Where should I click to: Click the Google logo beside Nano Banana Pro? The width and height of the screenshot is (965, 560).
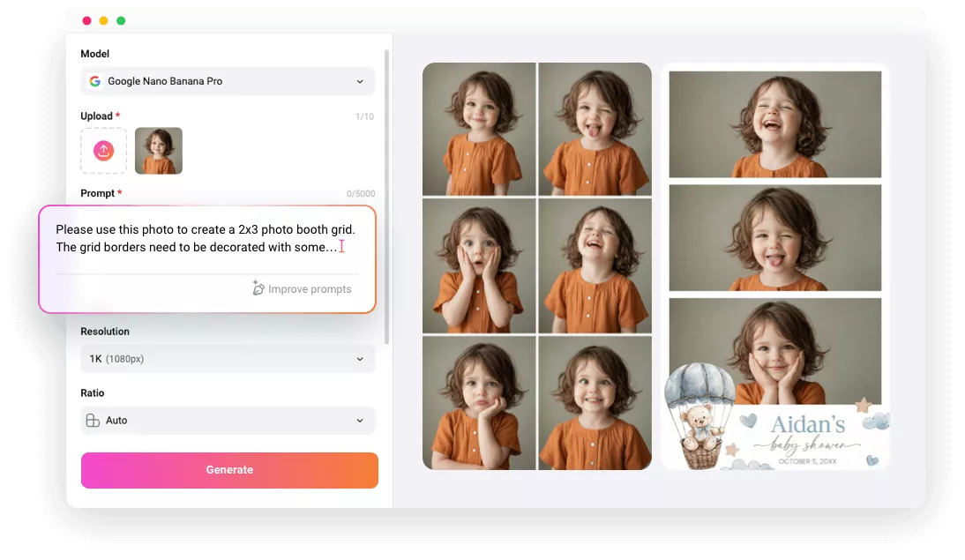point(94,81)
